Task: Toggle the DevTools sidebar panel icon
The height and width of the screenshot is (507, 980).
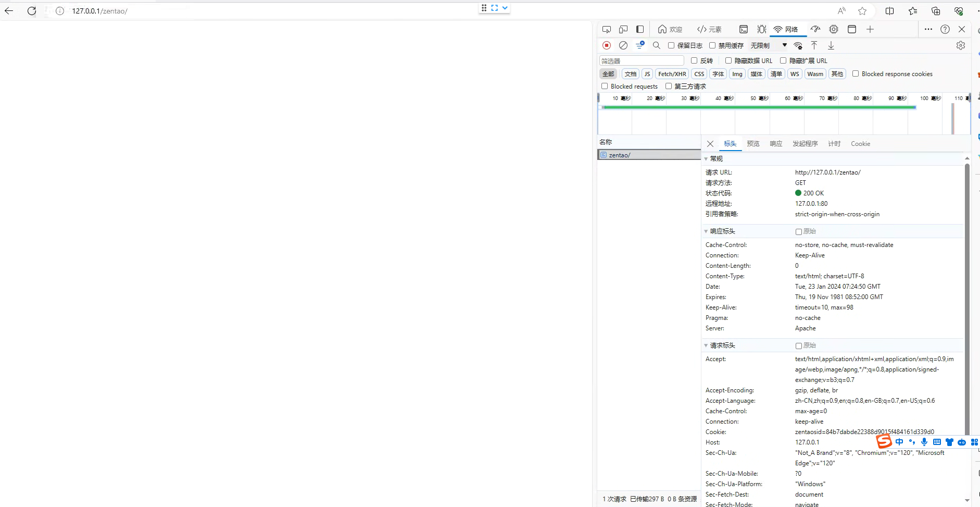Action: (x=640, y=29)
